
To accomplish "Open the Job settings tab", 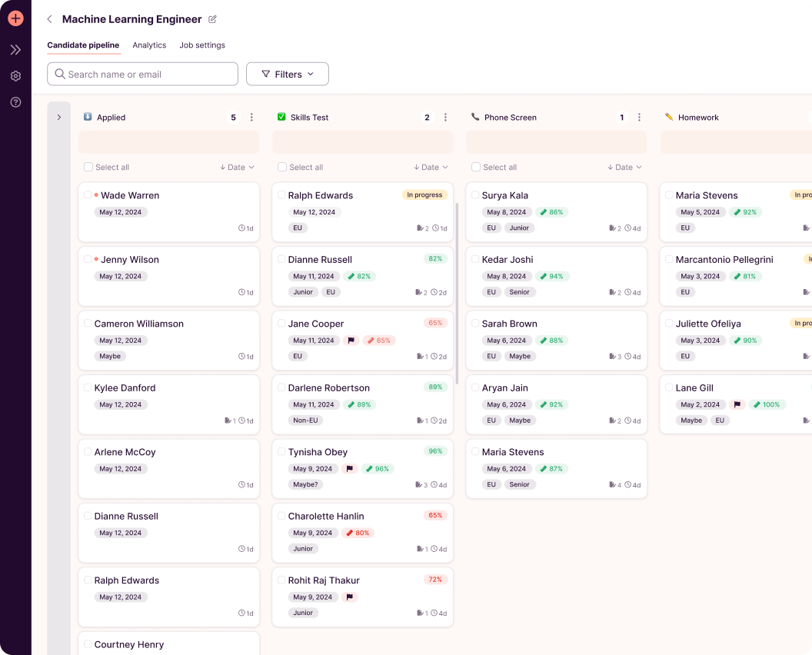I will pos(202,45).
